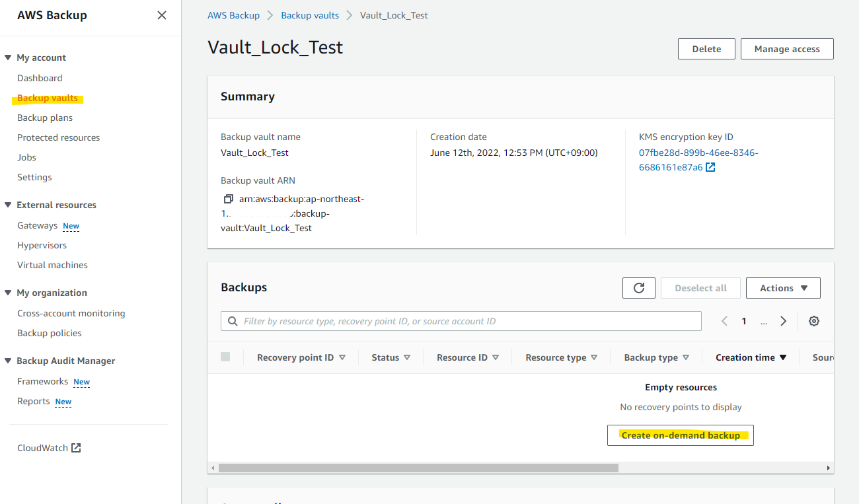Viewport: 859px width, 504px height.
Task: Toggle the select-all checkbox in the table header
Action: click(225, 356)
